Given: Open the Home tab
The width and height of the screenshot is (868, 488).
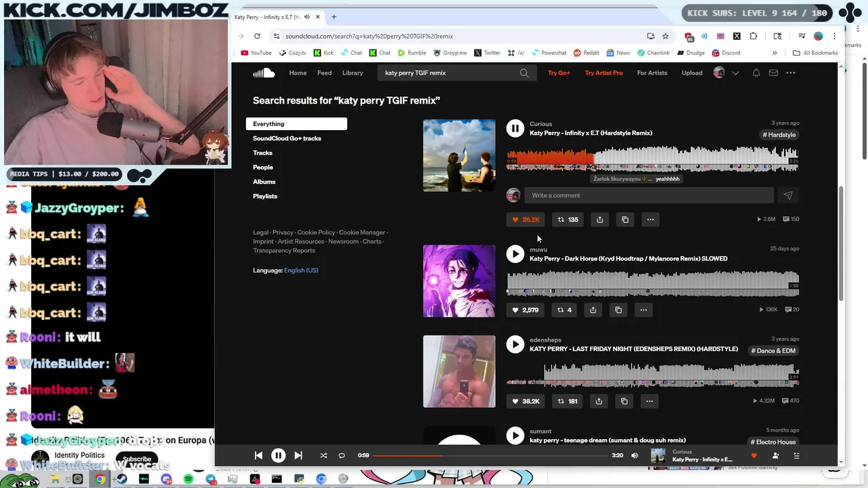Looking at the screenshot, I should click(298, 73).
